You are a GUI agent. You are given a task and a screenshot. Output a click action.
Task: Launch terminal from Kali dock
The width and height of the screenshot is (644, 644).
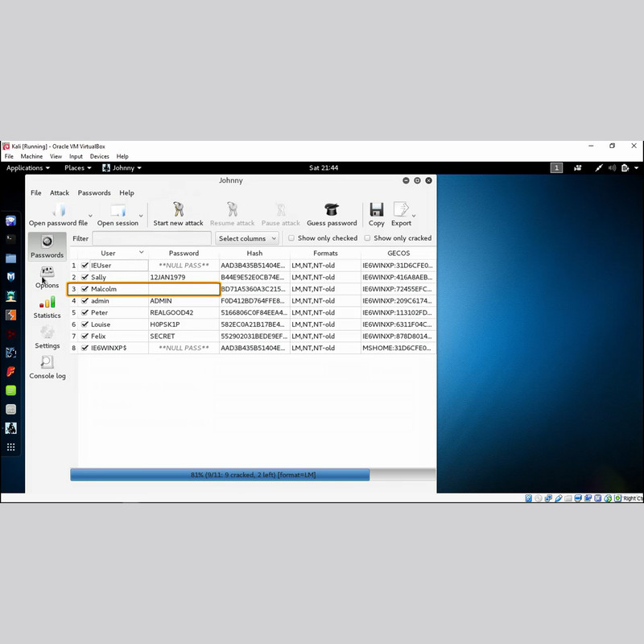pyautogui.click(x=10, y=239)
